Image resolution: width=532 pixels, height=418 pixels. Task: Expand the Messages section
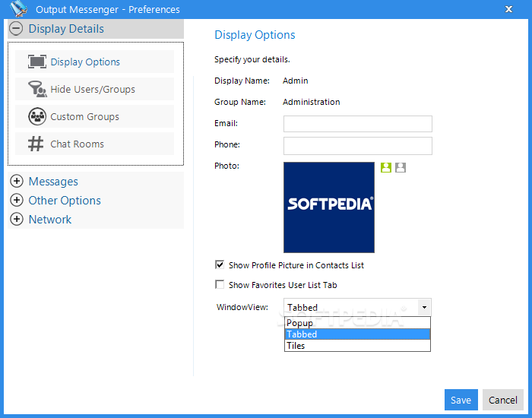click(x=17, y=182)
